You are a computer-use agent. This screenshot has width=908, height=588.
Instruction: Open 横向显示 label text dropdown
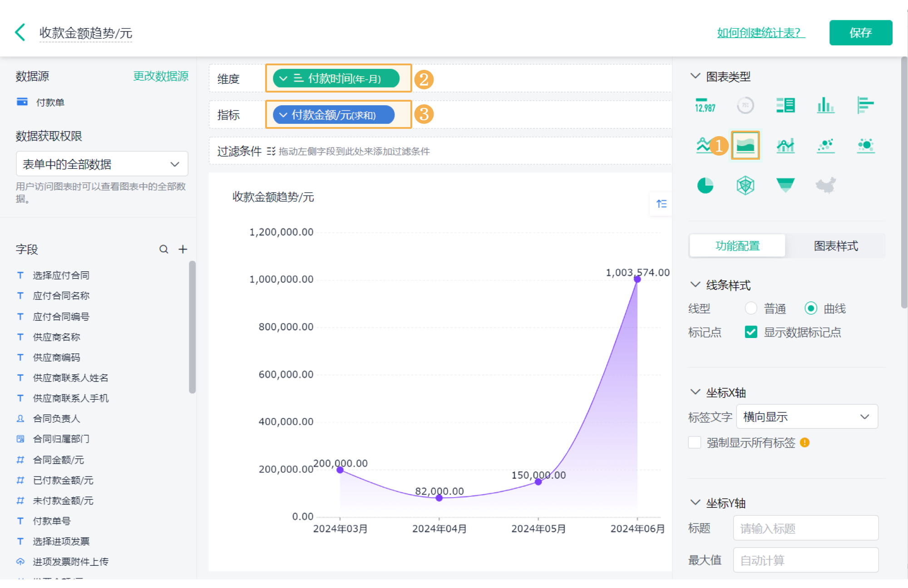tap(807, 416)
